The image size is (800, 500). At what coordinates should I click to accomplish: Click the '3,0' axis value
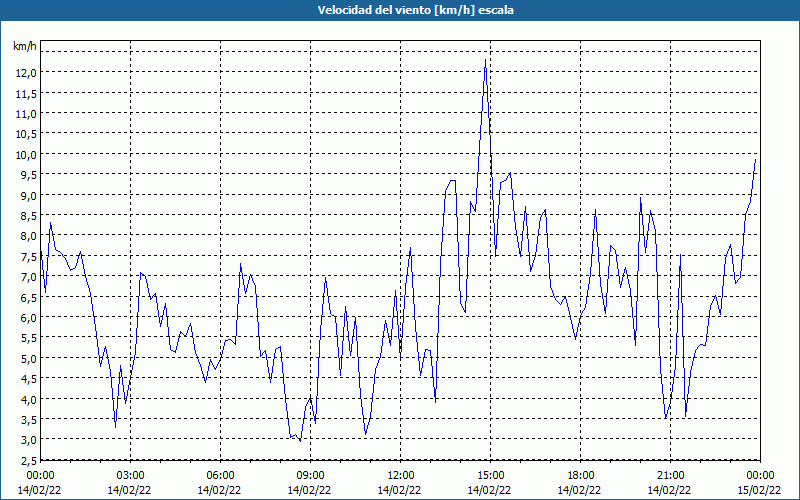tap(29, 440)
